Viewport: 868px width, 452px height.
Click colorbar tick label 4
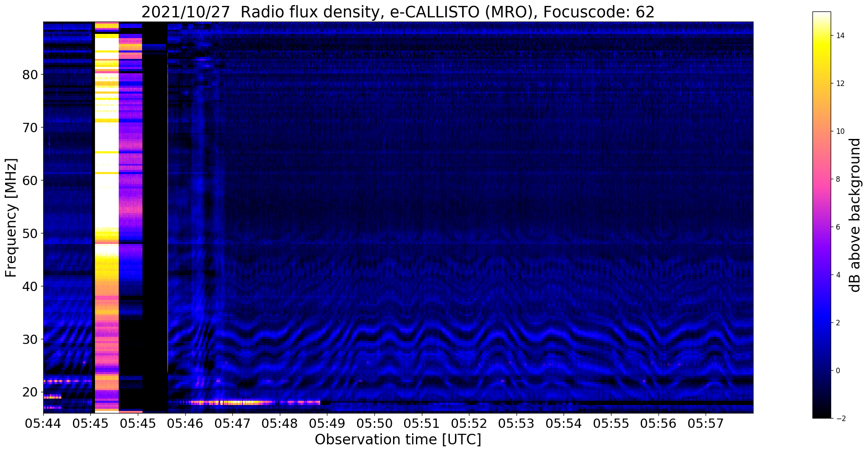(x=837, y=275)
